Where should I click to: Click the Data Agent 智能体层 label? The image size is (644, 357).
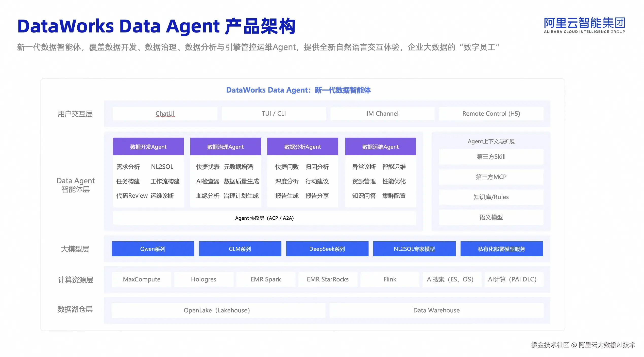pos(76,185)
